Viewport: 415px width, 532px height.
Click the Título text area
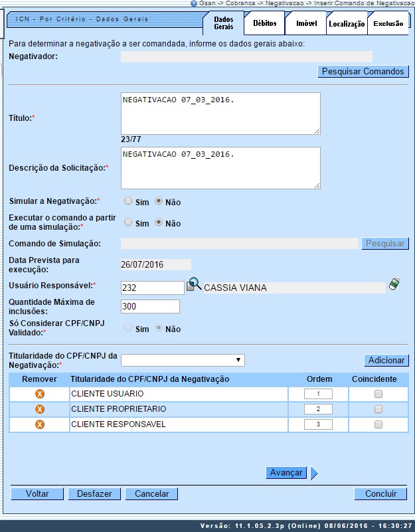pos(220,113)
